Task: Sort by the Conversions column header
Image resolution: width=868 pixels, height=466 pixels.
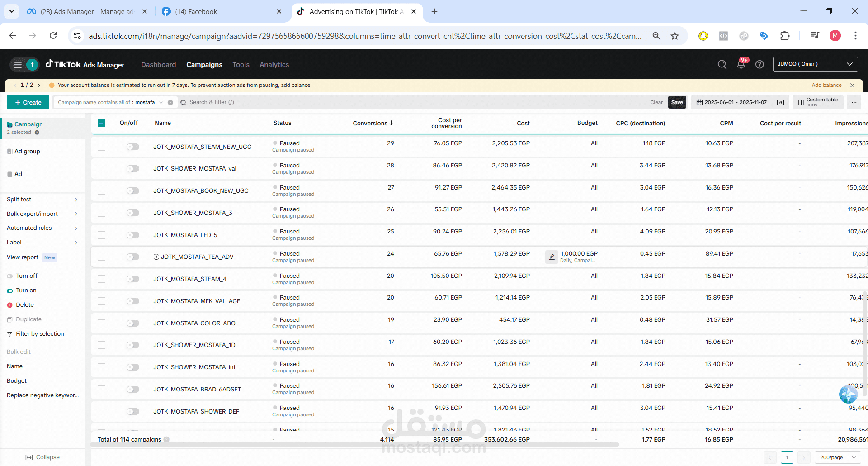Action: point(373,123)
